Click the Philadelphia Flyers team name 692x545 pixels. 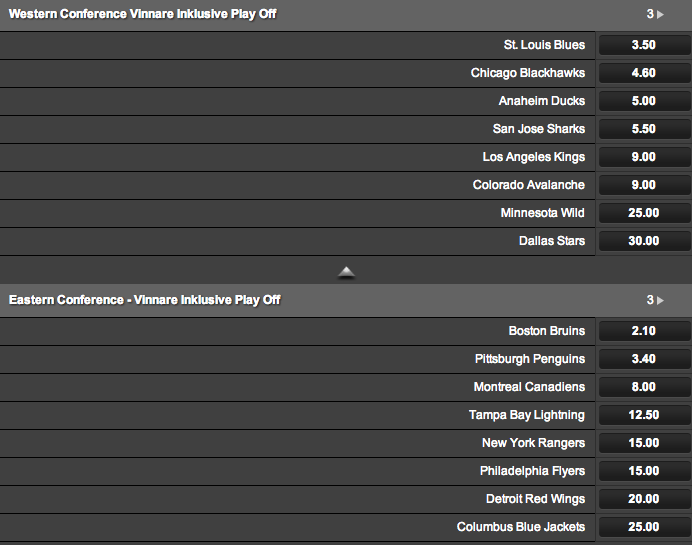532,471
